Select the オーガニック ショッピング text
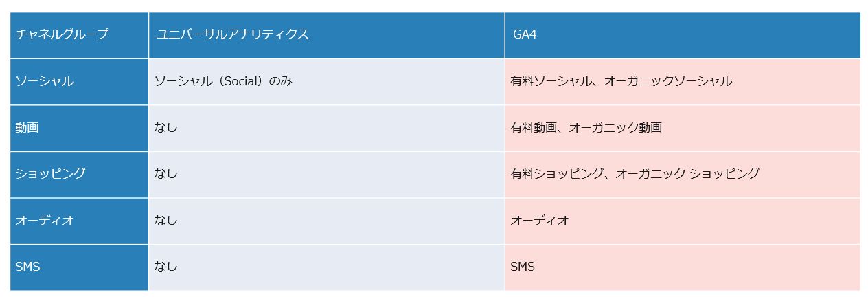 click(x=687, y=174)
